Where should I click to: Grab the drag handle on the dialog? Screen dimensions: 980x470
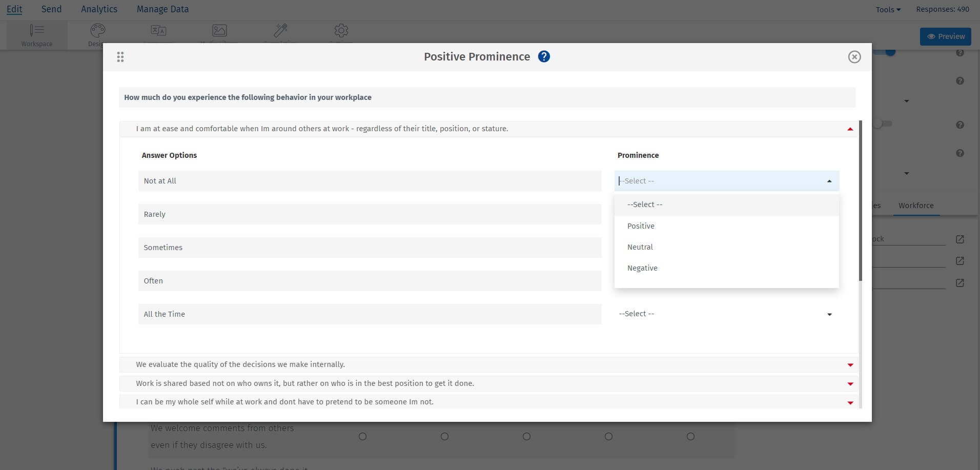pos(120,57)
